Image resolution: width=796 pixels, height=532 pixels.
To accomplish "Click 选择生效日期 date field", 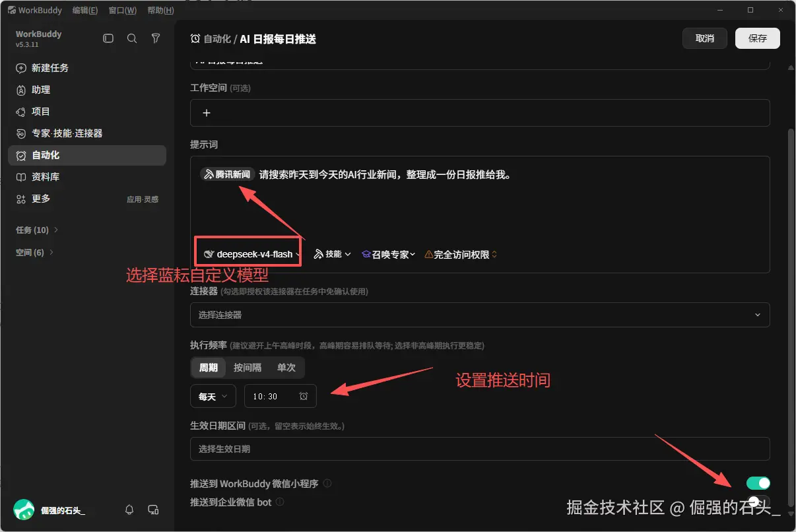I will tap(480, 449).
